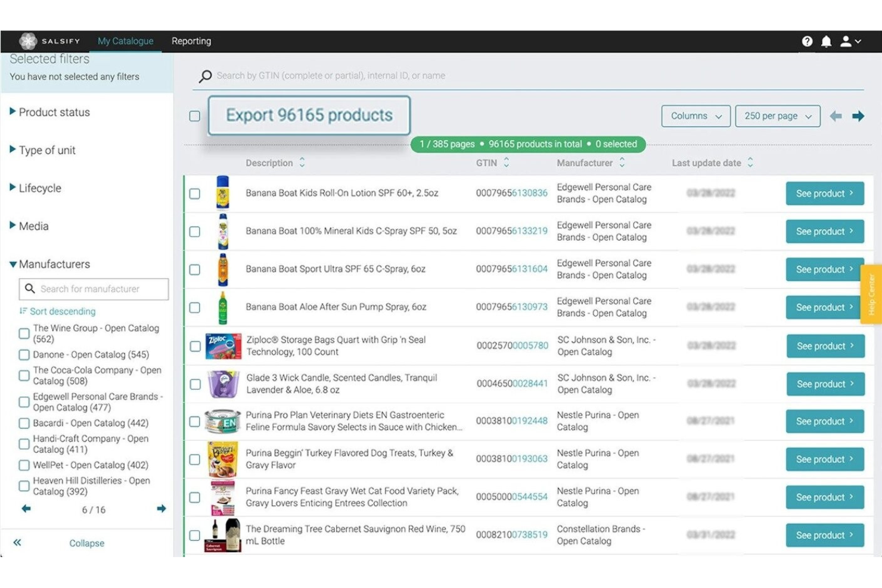The height and width of the screenshot is (588, 882).
Task: Check Danone - Open Catalog filter
Action: 24,355
